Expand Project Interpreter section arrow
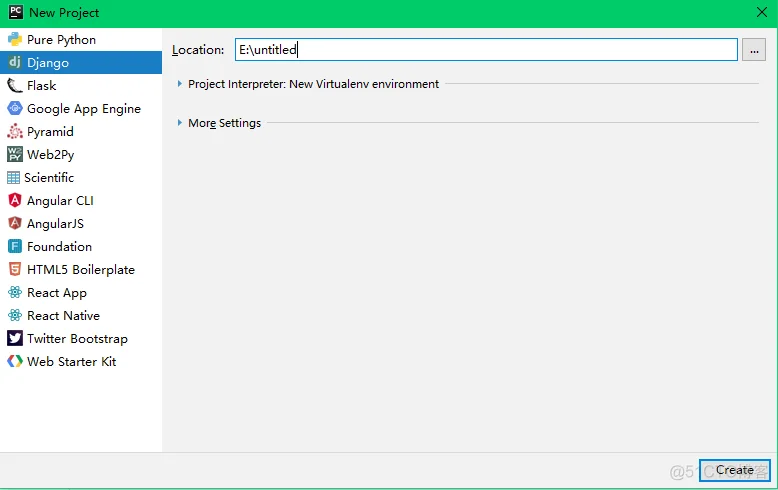The image size is (778, 490). pos(180,84)
